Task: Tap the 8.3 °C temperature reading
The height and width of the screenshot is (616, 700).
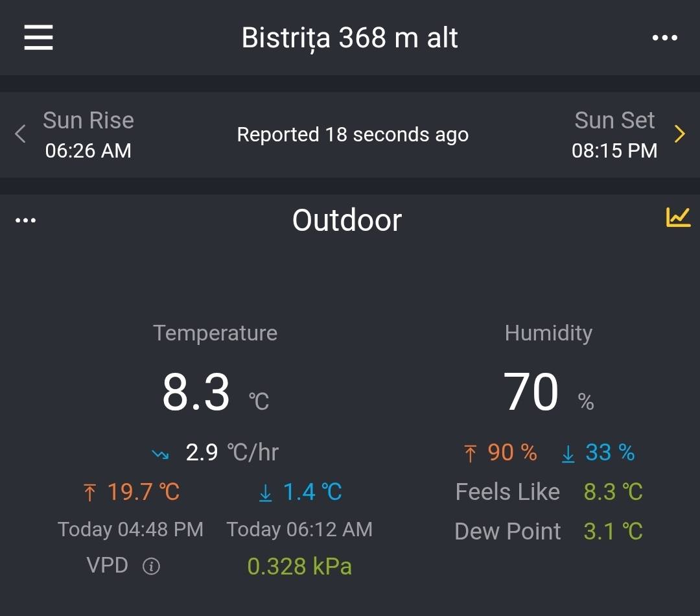Action: (x=196, y=392)
